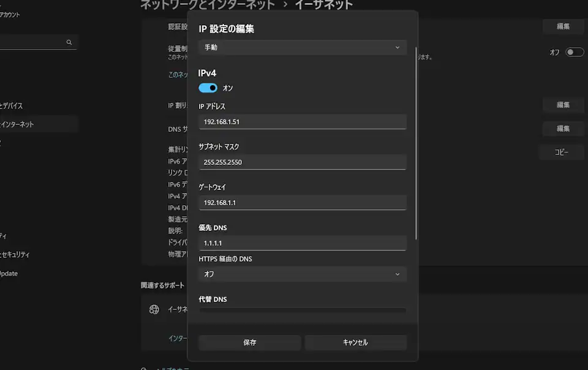The height and width of the screenshot is (370, 588).
Task: Open the セキュリティ sidebar item
Action: coord(15,254)
